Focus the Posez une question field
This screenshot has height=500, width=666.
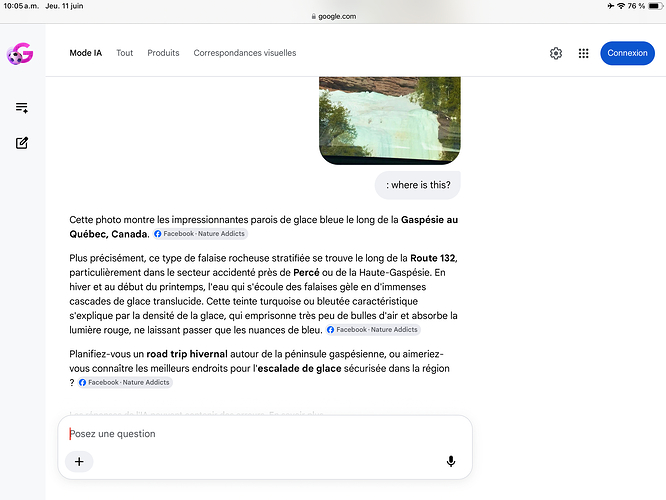pyautogui.click(x=265, y=434)
